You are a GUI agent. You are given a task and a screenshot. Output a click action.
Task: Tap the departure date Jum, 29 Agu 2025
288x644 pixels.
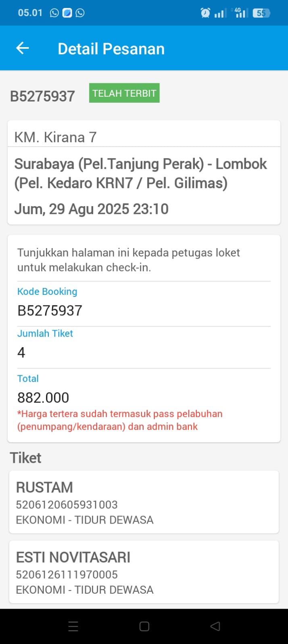pos(91,209)
